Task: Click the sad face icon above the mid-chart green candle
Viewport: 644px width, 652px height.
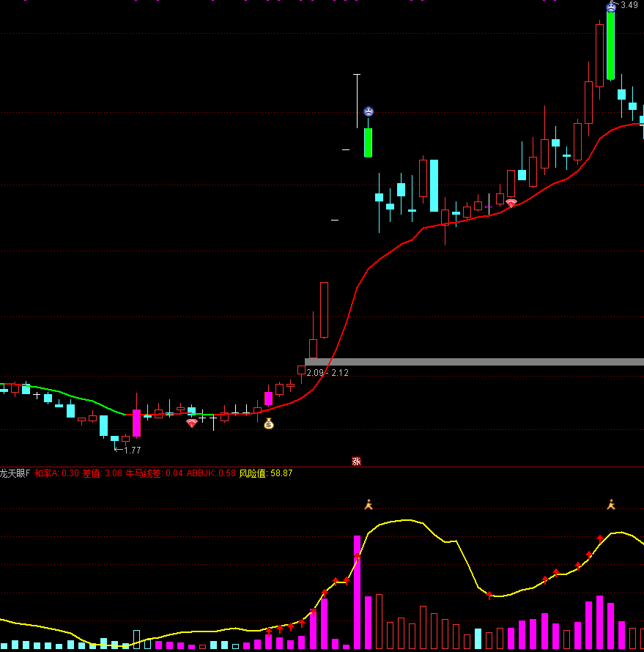Action: 369,111
